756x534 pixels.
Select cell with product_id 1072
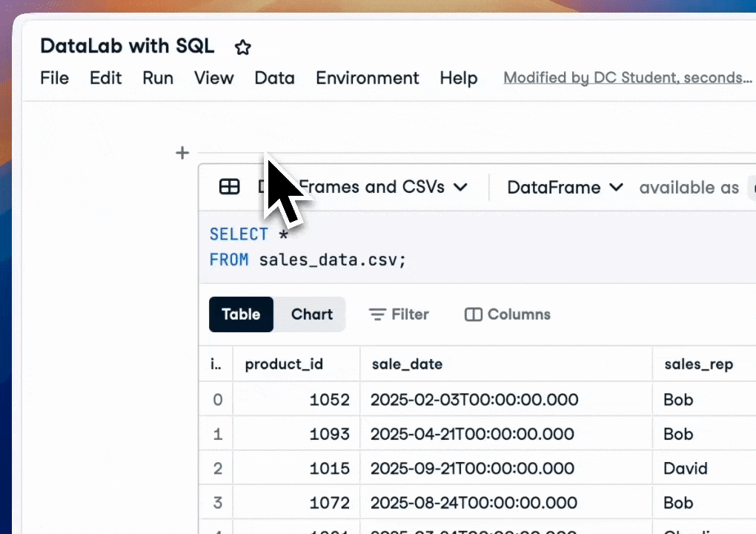coord(296,503)
